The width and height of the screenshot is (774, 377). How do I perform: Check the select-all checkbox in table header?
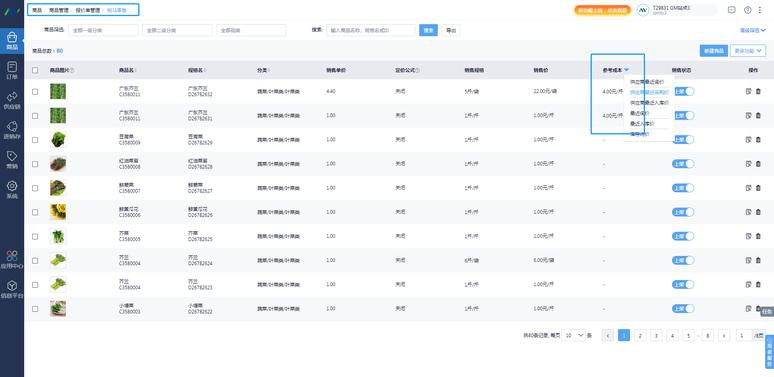(x=35, y=70)
